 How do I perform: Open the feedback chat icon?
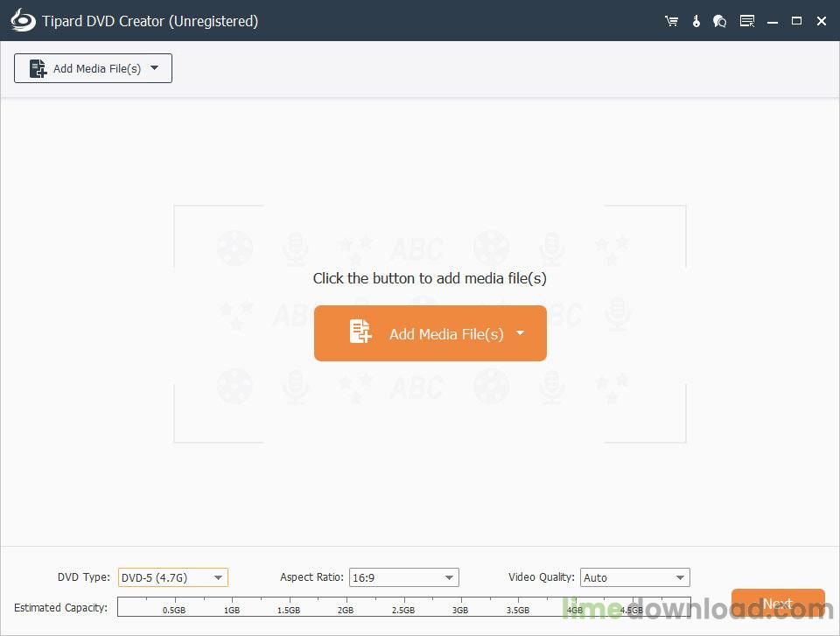[x=719, y=21]
